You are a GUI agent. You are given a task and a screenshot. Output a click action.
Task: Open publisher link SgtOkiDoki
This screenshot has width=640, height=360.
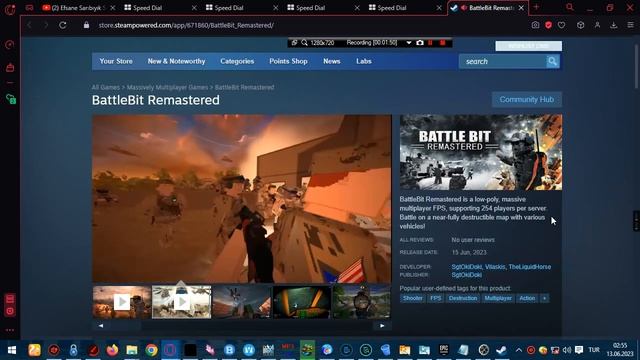point(467,275)
